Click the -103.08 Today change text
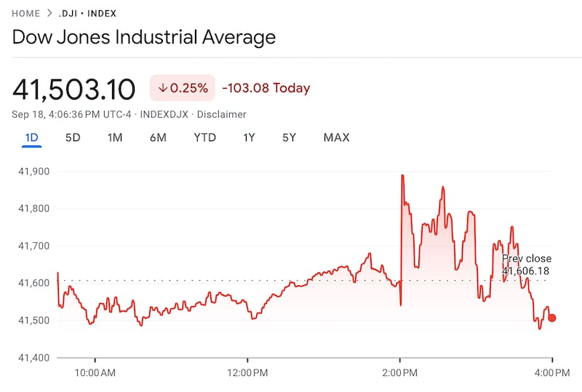This screenshot has width=582, height=392. 266,88
